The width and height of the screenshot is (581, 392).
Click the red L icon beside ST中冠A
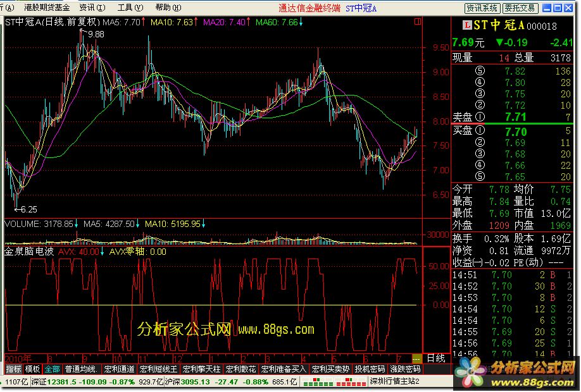coord(467,25)
